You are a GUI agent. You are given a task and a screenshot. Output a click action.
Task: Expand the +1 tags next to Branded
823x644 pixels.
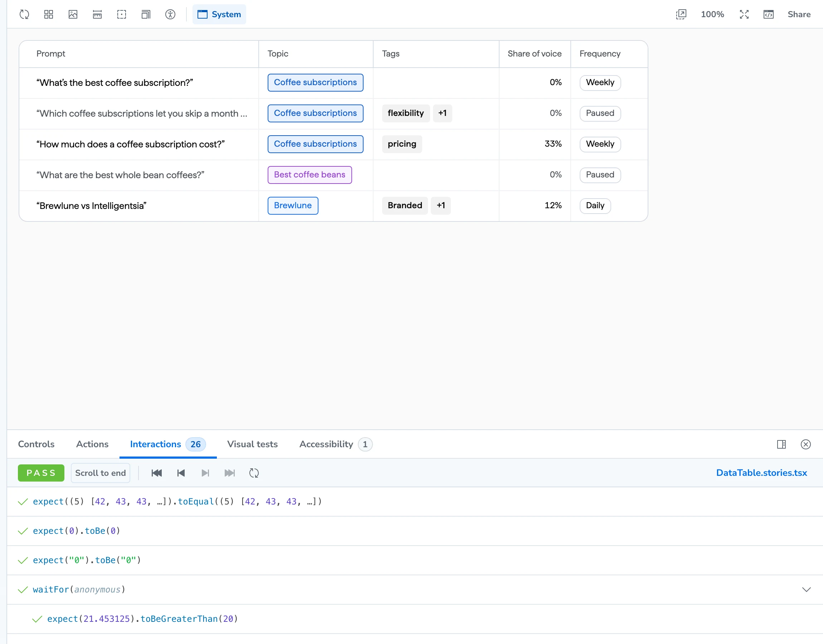441,205
